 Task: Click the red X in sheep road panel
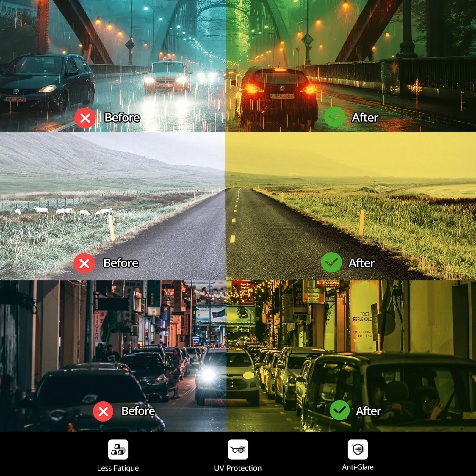pyautogui.click(x=84, y=264)
